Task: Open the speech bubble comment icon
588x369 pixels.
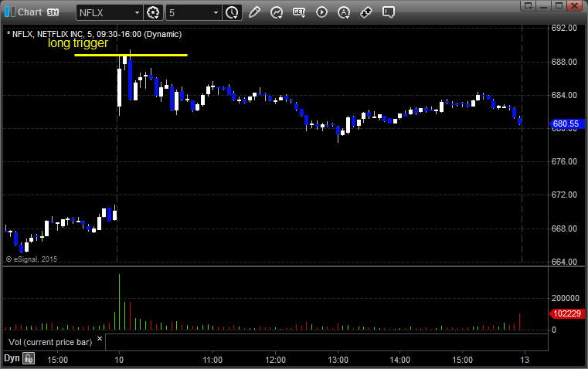Action: click(389, 12)
